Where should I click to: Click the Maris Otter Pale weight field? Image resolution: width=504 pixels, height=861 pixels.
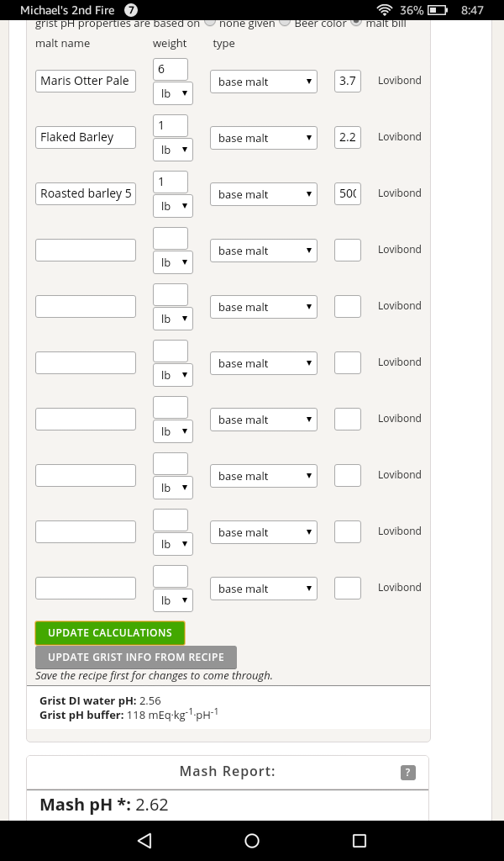point(171,69)
